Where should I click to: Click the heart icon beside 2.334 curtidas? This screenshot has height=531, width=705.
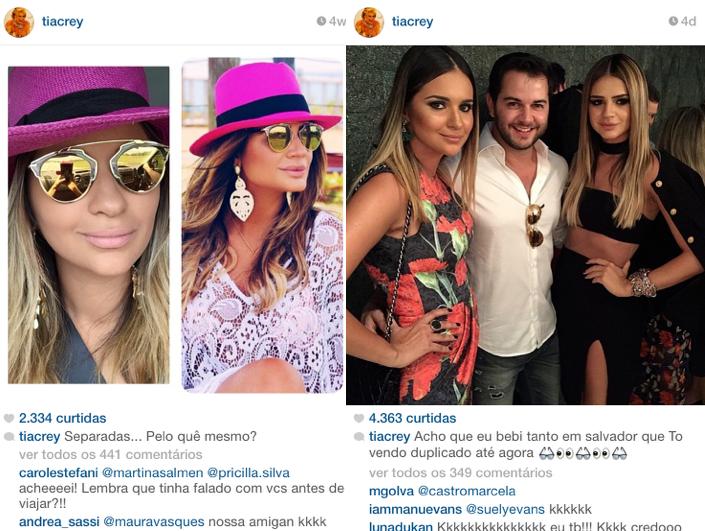(x=9, y=419)
